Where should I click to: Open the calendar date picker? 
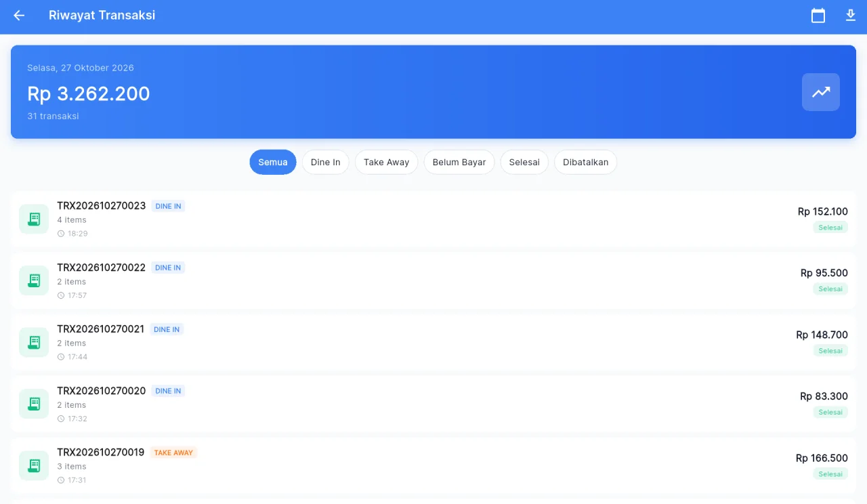click(x=818, y=16)
